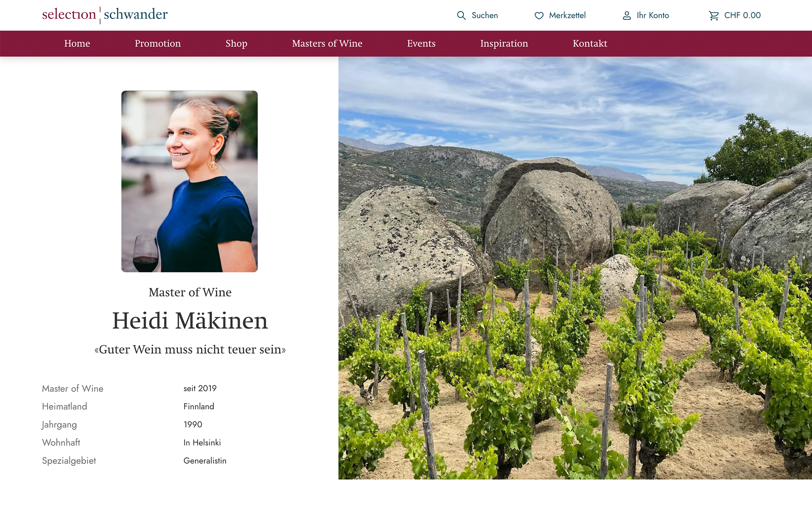The width and height of the screenshot is (812, 513).
Task: Click Heidi Mäkinen portrait photo
Action: (190, 181)
